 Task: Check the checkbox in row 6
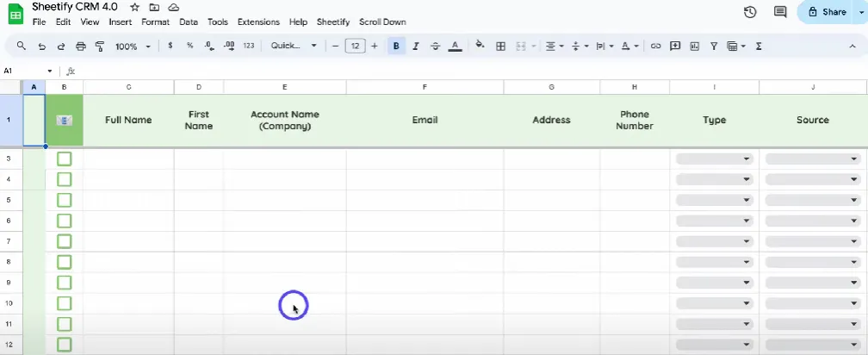(65, 221)
